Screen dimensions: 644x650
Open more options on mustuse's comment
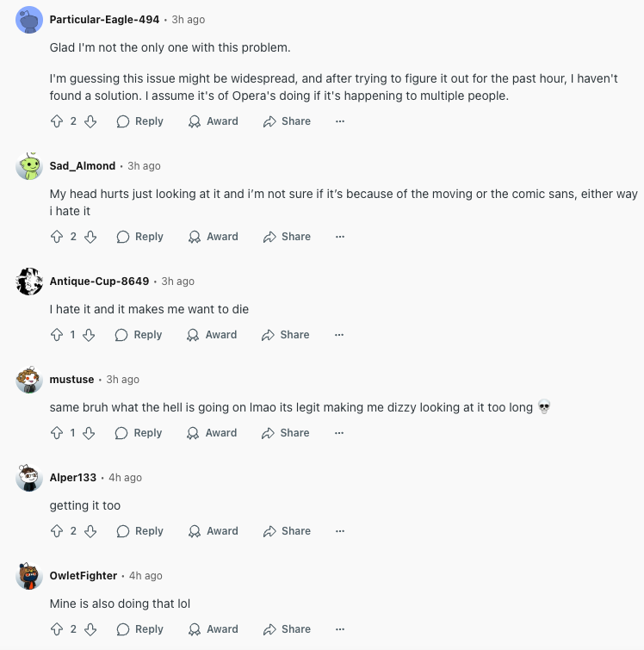pos(340,433)
